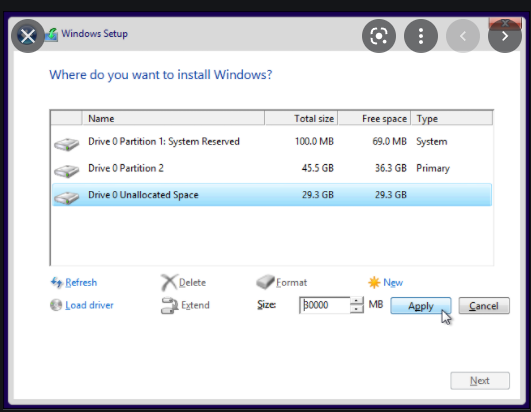This screenshot has height=412, width=531.
Task: Click the 36.3 GB free space cell
Action: pyautogui.click(x=391, y=168)
